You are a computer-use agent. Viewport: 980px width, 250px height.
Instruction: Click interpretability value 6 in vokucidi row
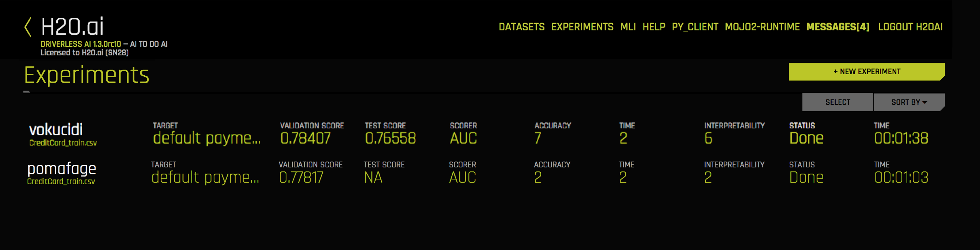pyautogui.click(x=708, y=138)
